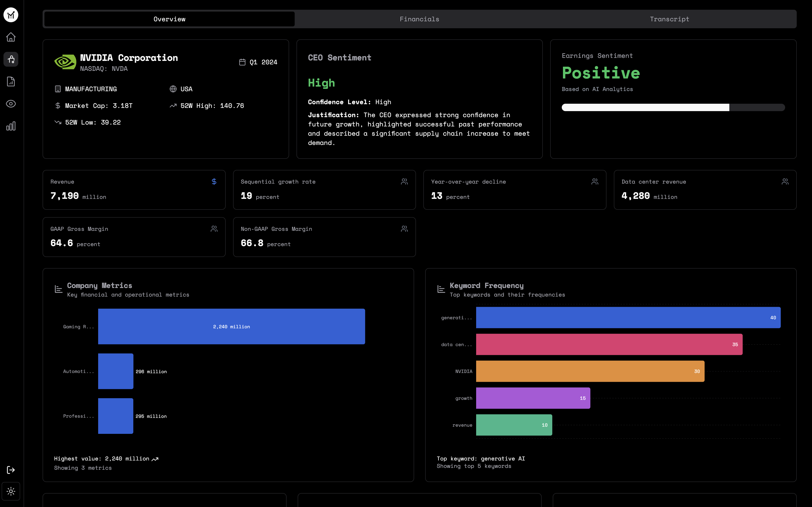Click the Automotive 296 million bar
This screenshot has width=812, height=507.
[x=116, y=371]
